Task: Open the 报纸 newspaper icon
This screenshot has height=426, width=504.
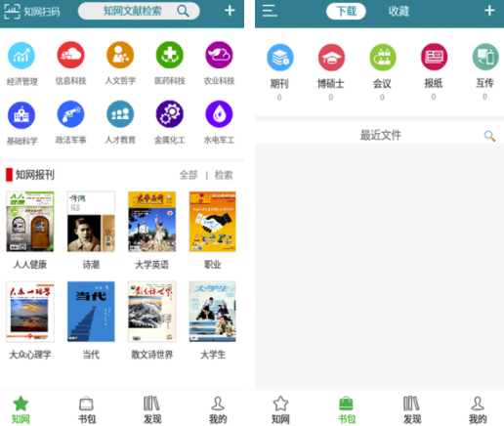Action: [x=434, y=57]
